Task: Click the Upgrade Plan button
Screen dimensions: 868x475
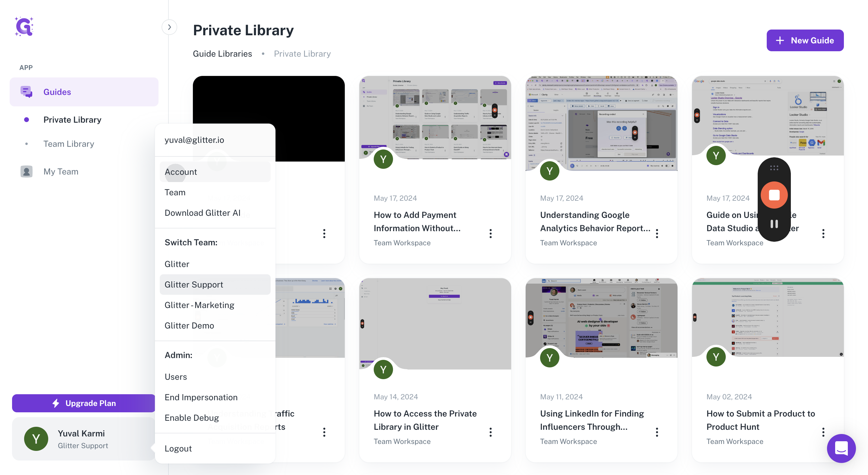Action: pyautogui.click(x=83, y=403)
